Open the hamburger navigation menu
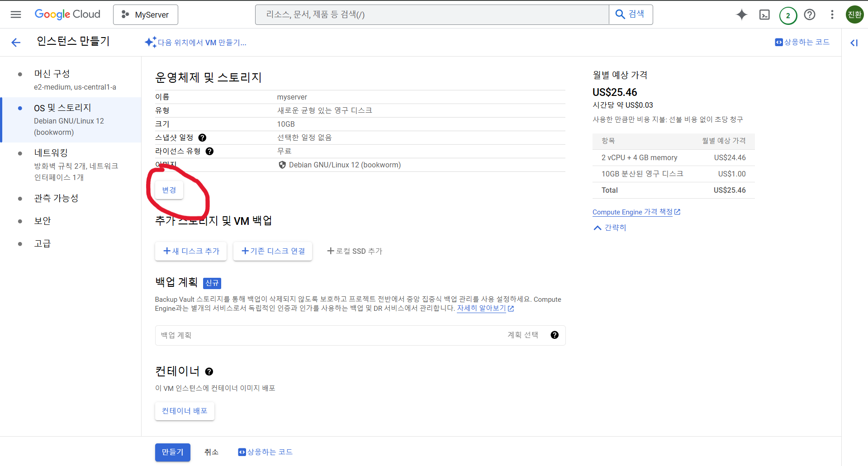 coord(16,14)
